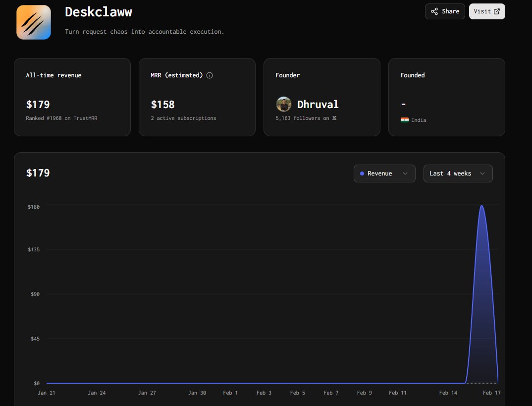This screenshot has width=532, height=406.
Task: Click the Jan 21 x-axis label
Action: (x=46, y=393)
